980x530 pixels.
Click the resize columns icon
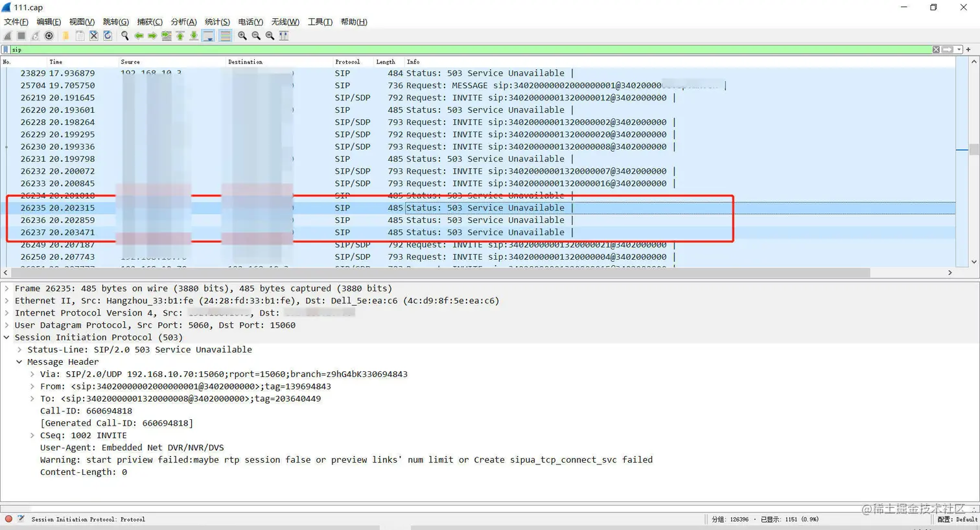coord(284,36)
